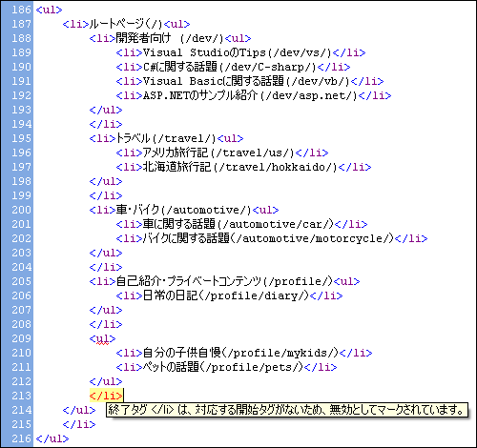The height and width of the screenshot is (448, 477).
Task: Click 北海道旅行記(/travel/hokkaido/) text
Action: [240, 167]
